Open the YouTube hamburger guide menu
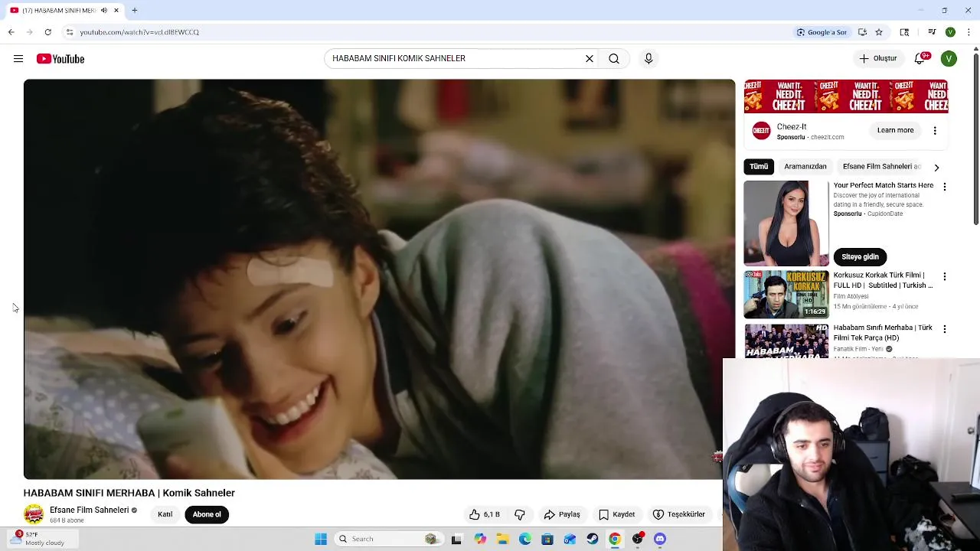The height and width of the screenshot is (551, 980). (18, 59)
